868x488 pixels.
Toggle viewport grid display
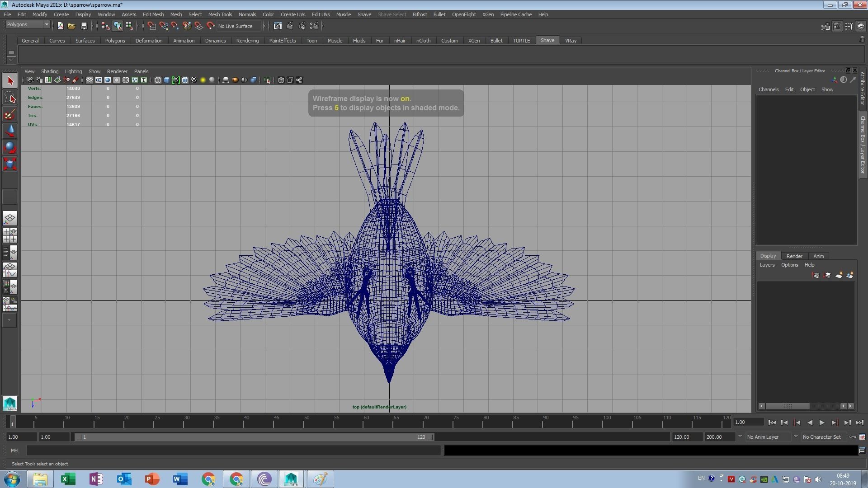pos(90,80)
